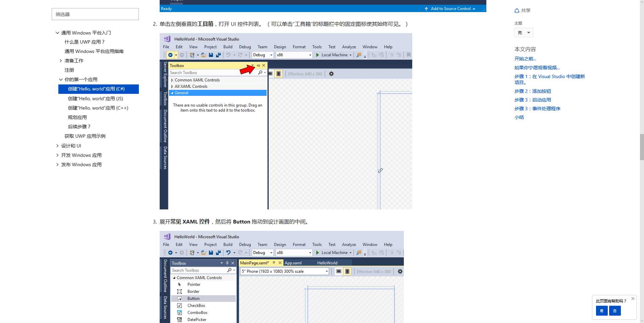Click the Open File icon in upper Visual Studio screenshot
644x323 pixels.
[203, 55]
